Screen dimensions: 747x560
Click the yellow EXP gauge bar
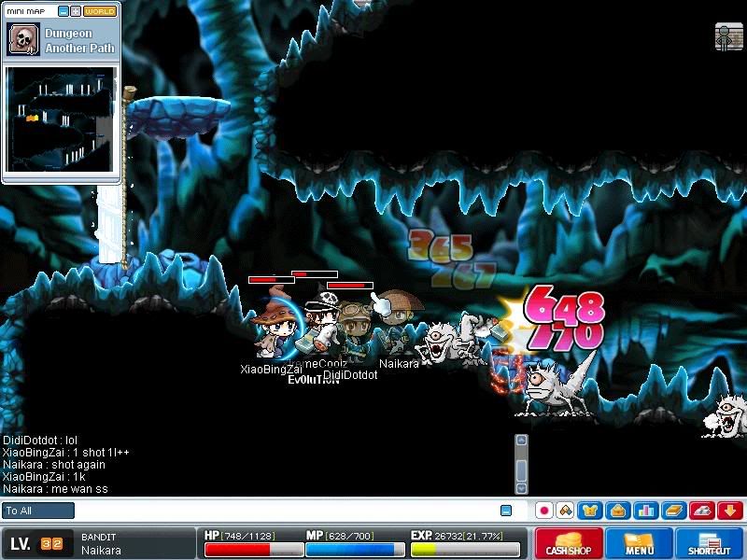(x=465, y=550)
